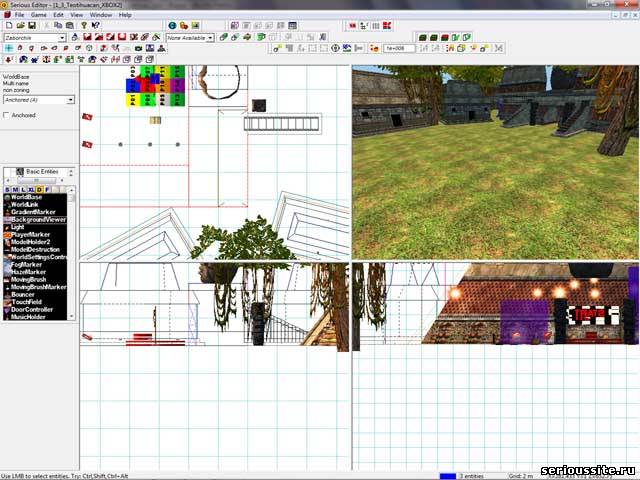Click the numeric value field in right toolbar
The image size is (640, 480).
click(x=399, y=48)
